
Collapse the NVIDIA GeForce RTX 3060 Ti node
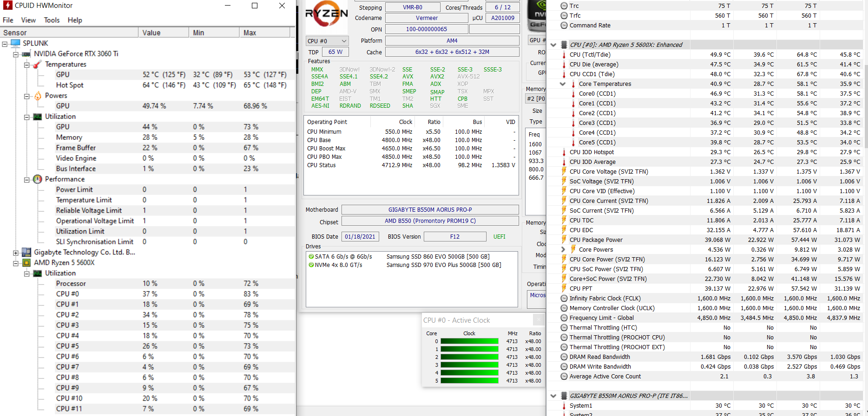tap(16, 54)
